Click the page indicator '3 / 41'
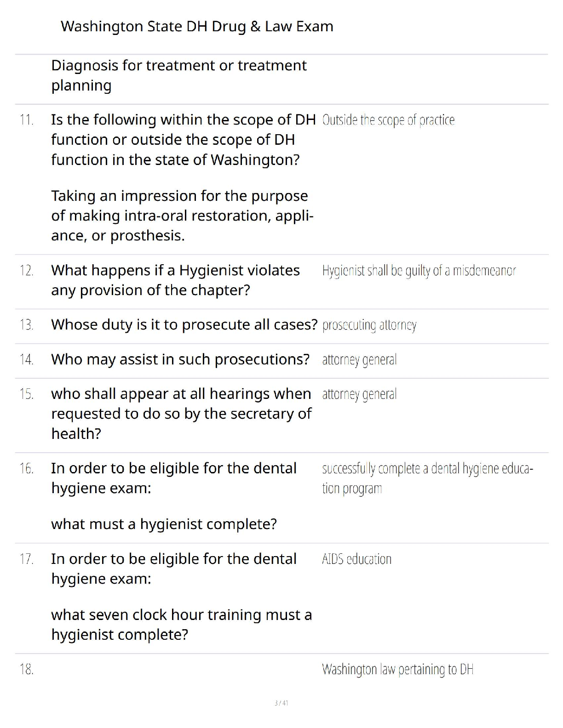 point(281,703)
